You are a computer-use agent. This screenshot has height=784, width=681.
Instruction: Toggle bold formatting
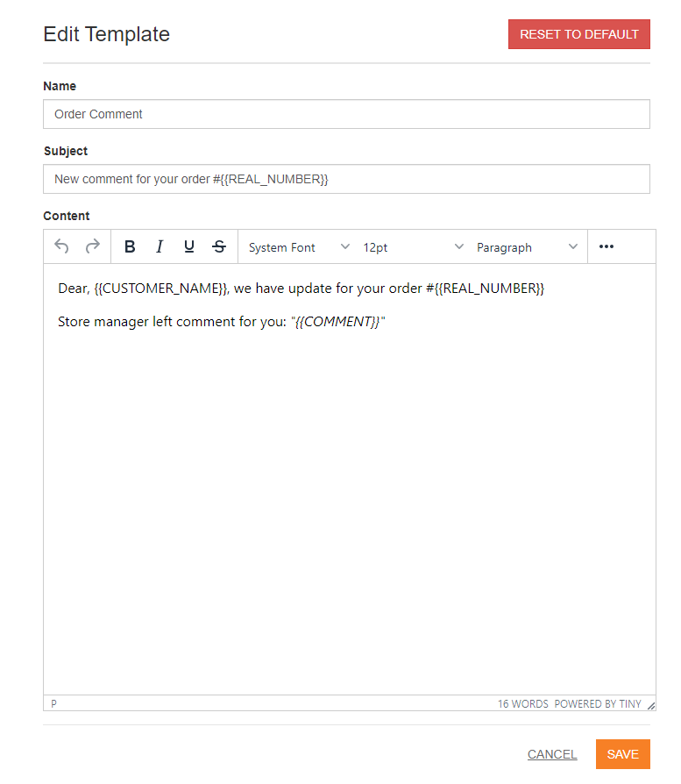click(130, 246)
